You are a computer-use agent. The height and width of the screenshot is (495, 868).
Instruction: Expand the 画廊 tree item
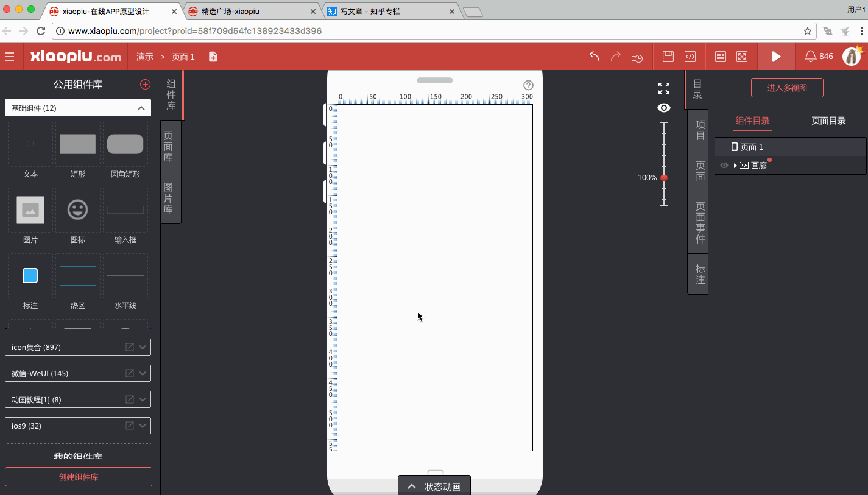(x=735, y=166)
